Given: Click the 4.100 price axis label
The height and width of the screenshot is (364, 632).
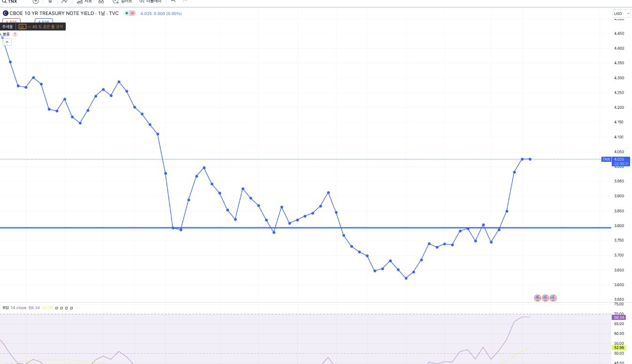Looking at the screenshot, I should coord(619,137).
